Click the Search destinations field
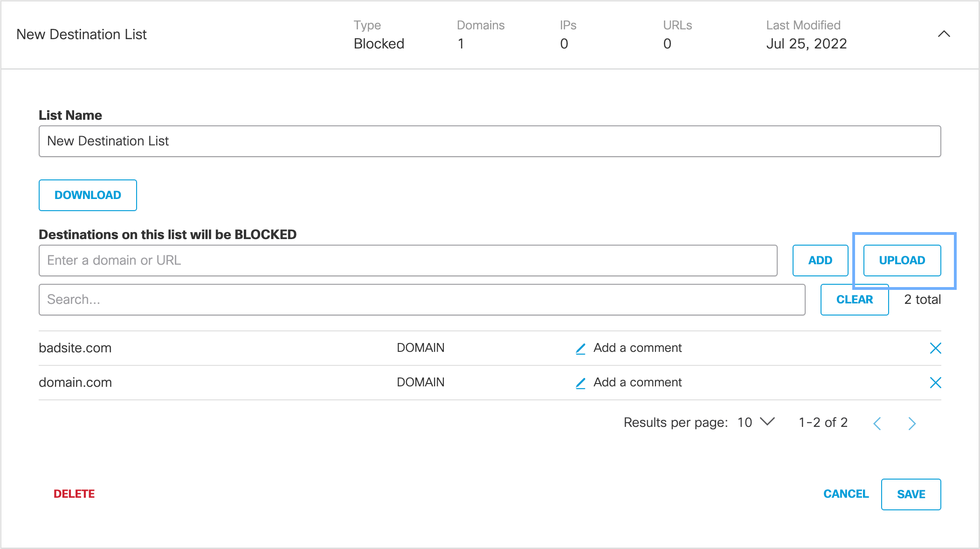 (x=422, y=300)
